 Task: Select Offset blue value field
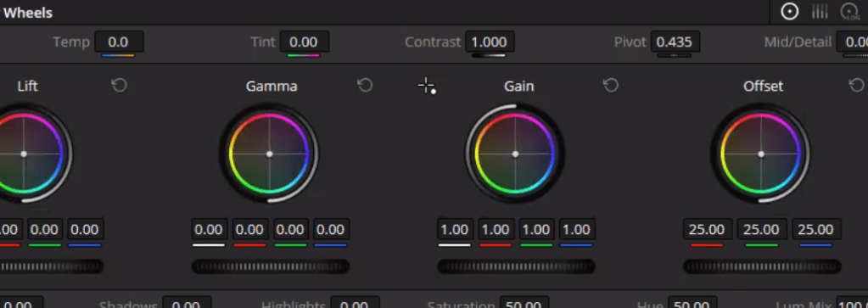tap(816, 229)
